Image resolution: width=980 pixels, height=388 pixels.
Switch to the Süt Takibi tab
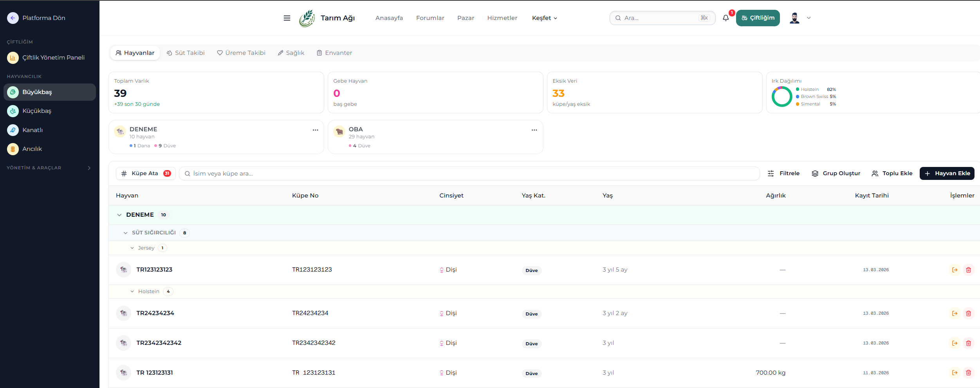[186, 53]
